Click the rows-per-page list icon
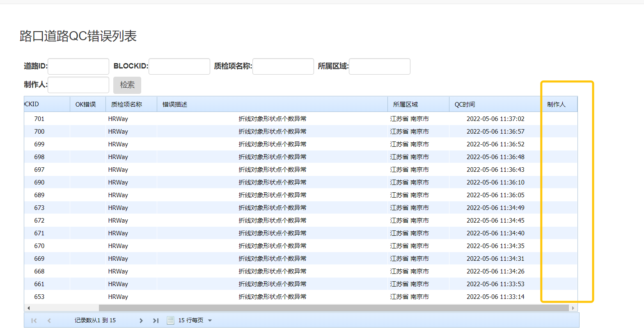Screen dimensions: 644x328 [170, 321]
